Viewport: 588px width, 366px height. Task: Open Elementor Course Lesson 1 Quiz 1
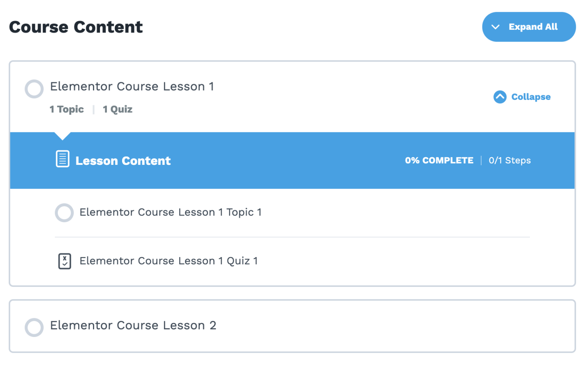pos(168,261)
